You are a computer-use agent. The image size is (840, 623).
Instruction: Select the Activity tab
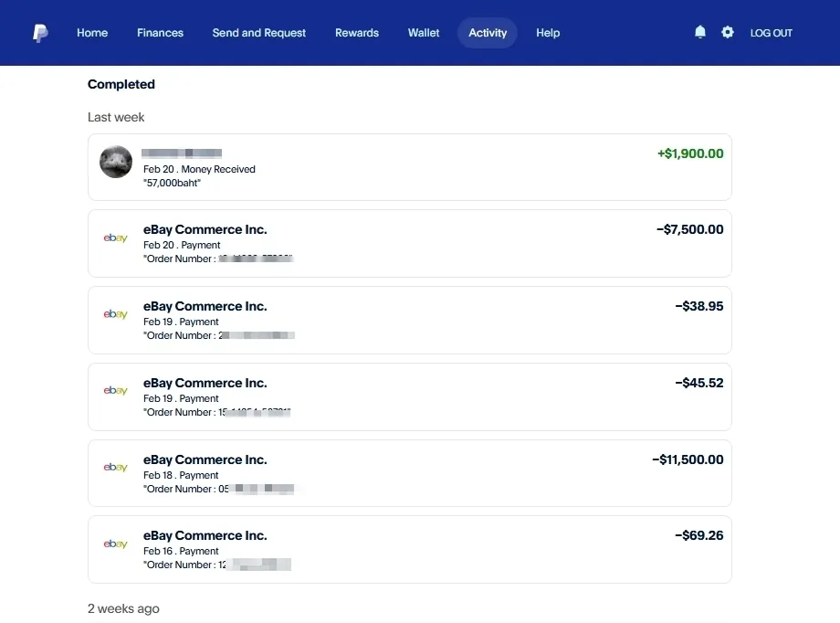click(488, 33)
